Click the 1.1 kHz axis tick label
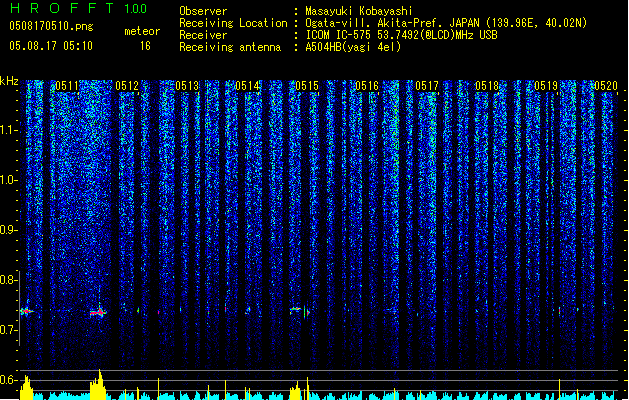The image size is (629, 400). 8,131
